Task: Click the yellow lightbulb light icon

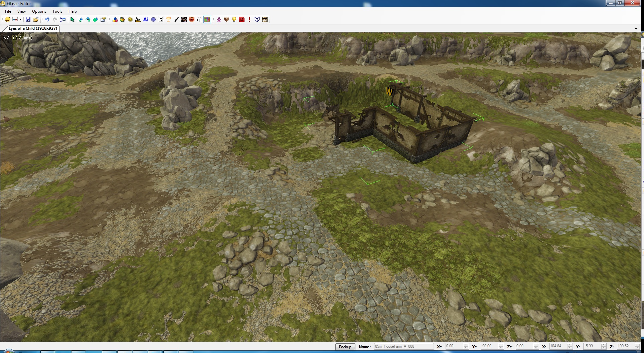Action: click(x=234, y=20)
